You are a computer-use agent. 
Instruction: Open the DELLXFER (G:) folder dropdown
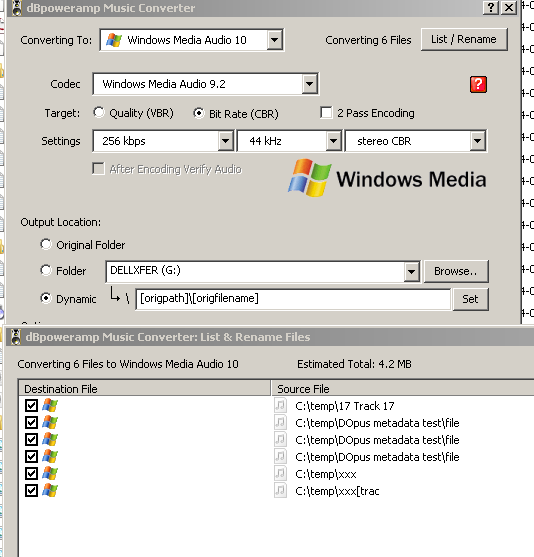[x=411, y=272]
